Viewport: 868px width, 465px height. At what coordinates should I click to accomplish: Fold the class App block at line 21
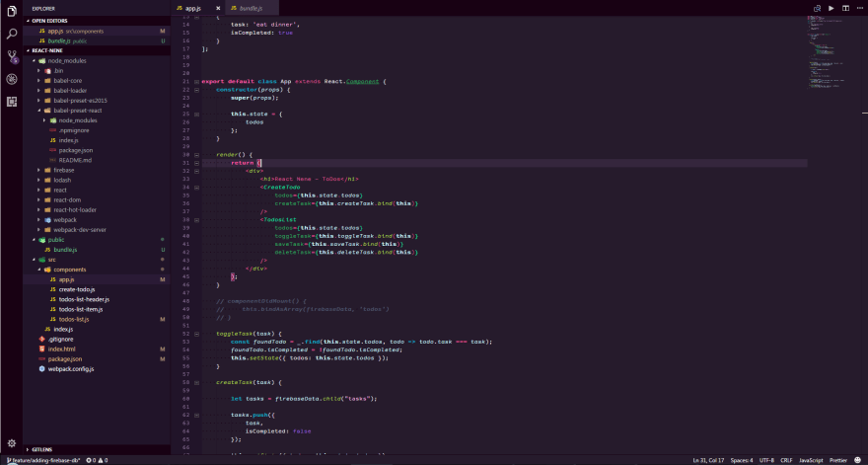click(x=196, y=82)
